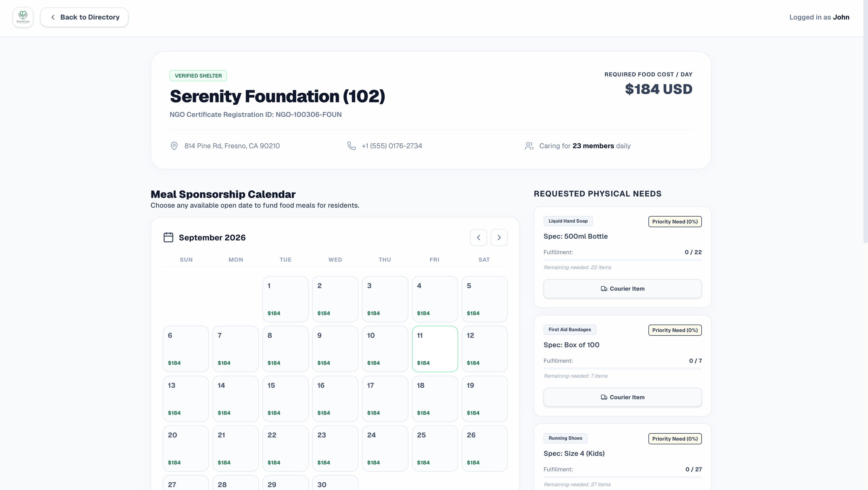Click the NGO Certificate Registration ID text
This screenshot has width=868, height=490.
click(256, 115)
